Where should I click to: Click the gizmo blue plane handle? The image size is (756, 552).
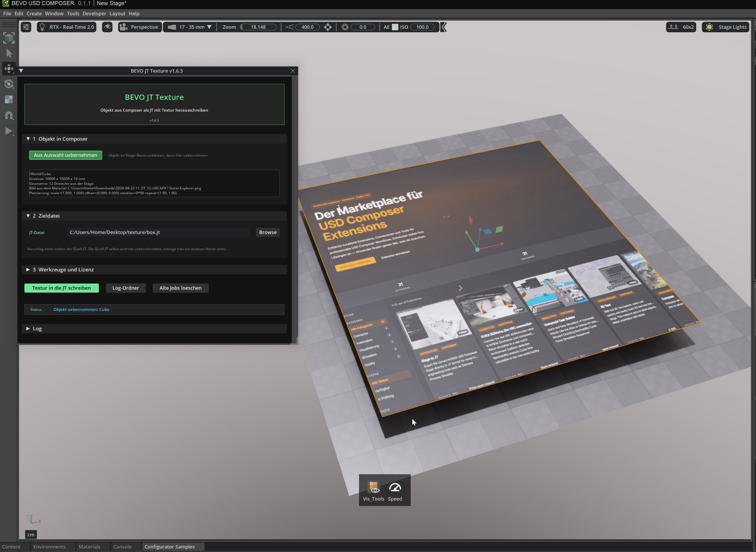pyautogui.click(x=488, y=231)
